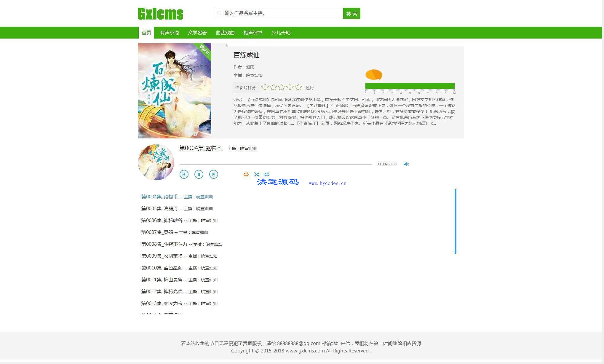Image resolution: width=604 pixels, height=364 pixels.
Task: Play 第0012集_神秘光点 from the playlist
Action: click(179, 292)
